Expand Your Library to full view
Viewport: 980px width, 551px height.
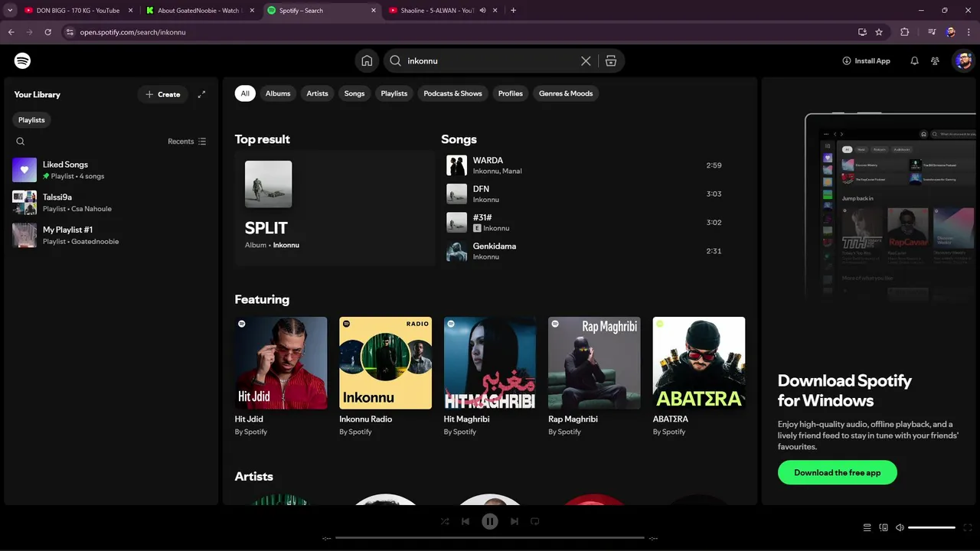coord(201,94)
